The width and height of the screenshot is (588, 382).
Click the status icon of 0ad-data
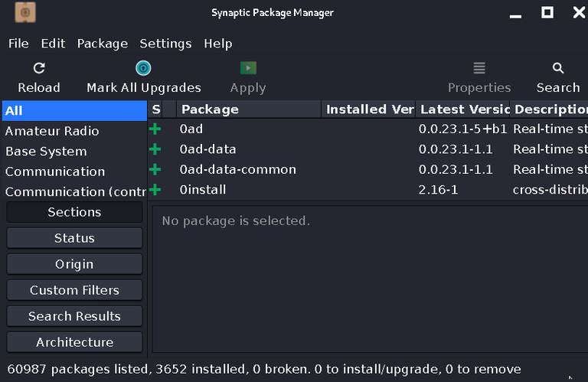pos(155,149)
